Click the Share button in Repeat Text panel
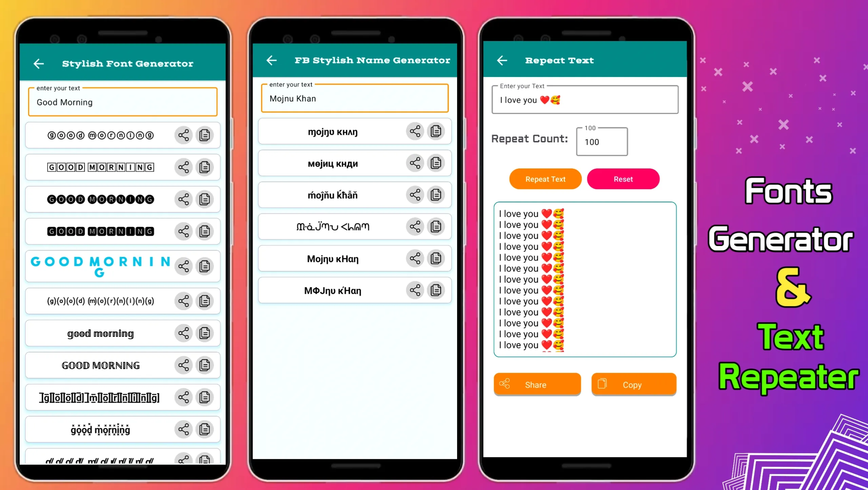This screenshot has width=868, height=490. point(536,384)
